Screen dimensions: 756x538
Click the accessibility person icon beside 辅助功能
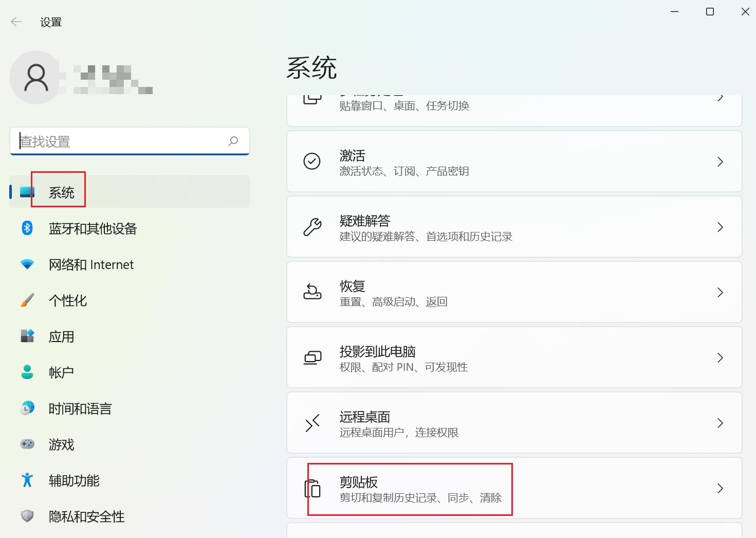[x=27, y=480]
